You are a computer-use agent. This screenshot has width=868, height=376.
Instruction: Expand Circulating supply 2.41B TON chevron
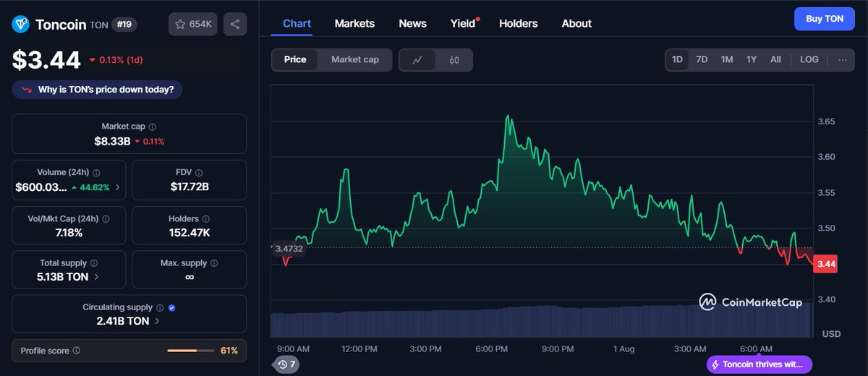(157, 321)
